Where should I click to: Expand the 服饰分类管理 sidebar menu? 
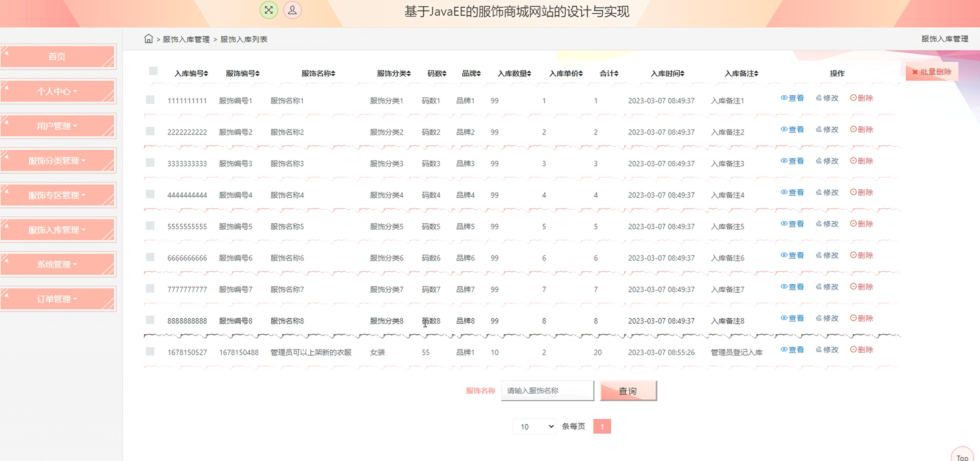(58, 161)
